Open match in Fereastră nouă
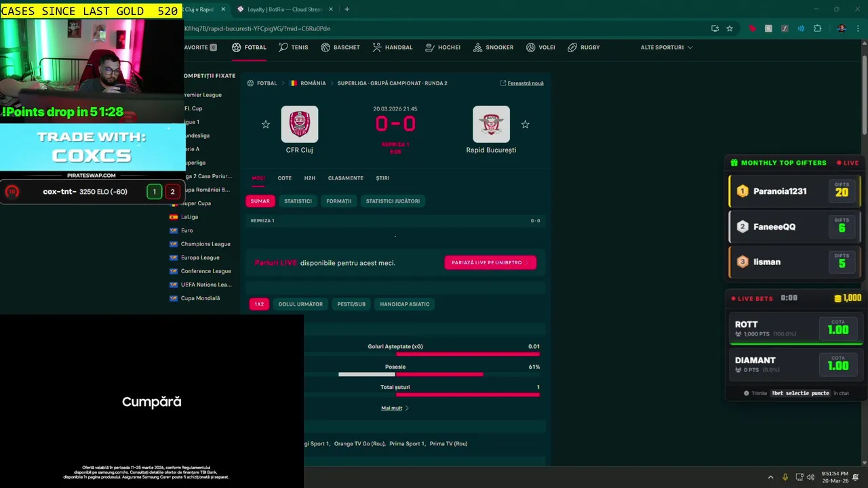Image resolution: width=868 pixels, height=488 pixels. point(521,83)
